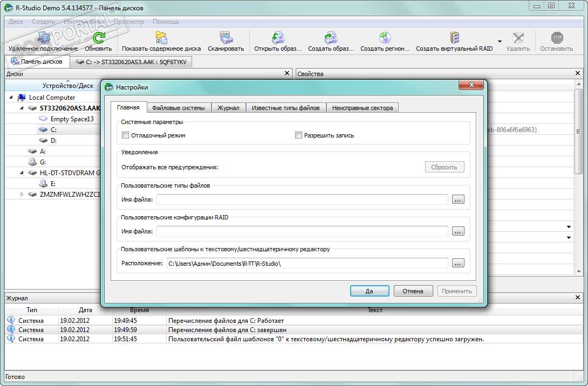
Task: Click the Delete (Удалить) toolbar icon
Action: 518,38
